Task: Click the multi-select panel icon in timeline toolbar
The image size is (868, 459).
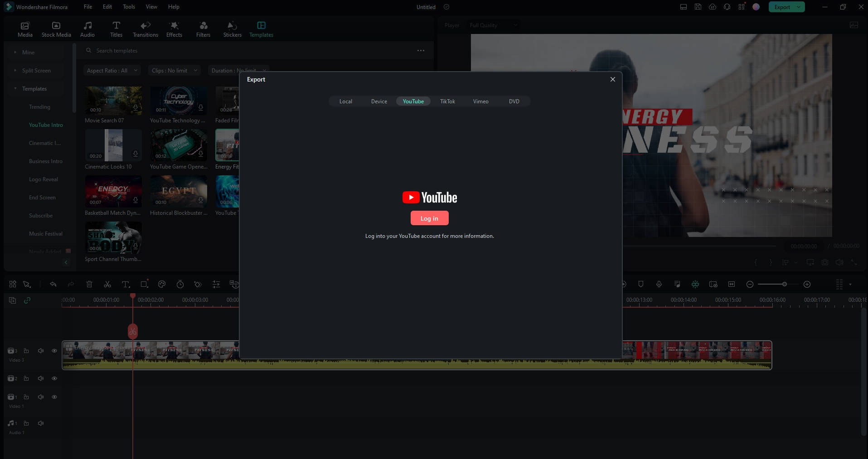Action: (13, 284)
